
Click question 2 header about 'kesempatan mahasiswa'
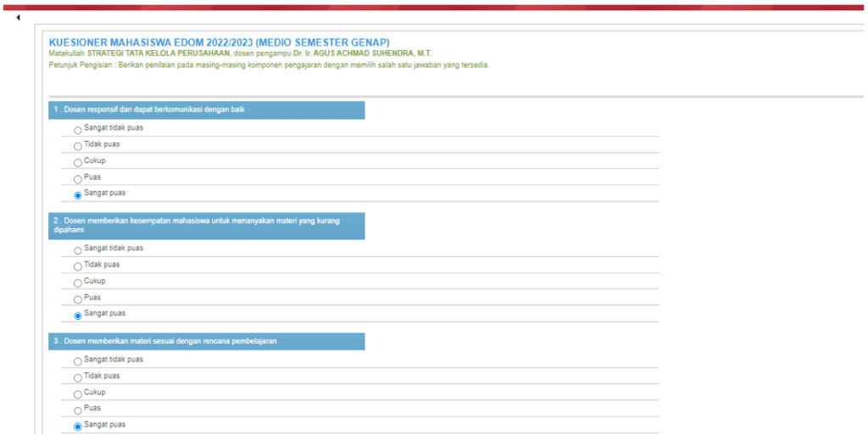(207, 226)
